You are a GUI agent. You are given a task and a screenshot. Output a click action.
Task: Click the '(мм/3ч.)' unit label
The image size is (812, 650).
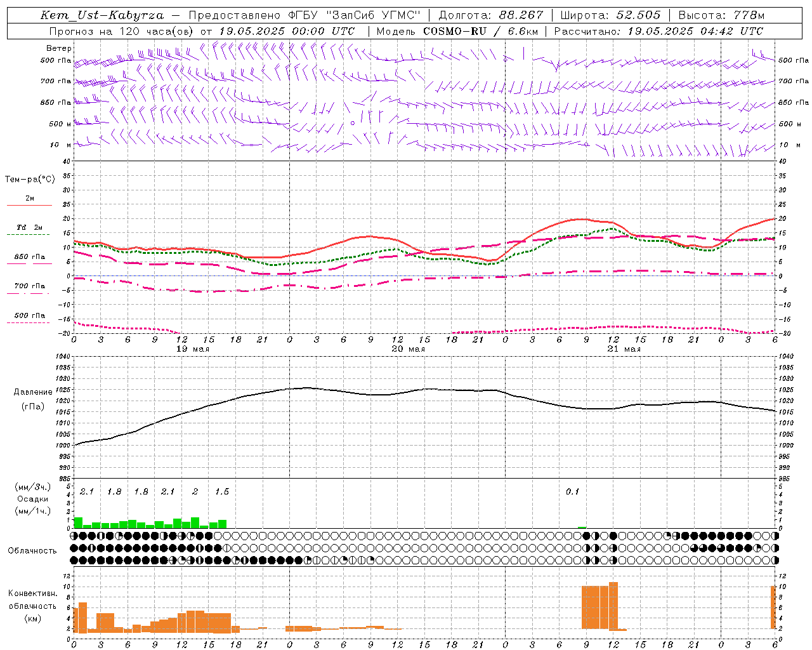pos(33,487)
